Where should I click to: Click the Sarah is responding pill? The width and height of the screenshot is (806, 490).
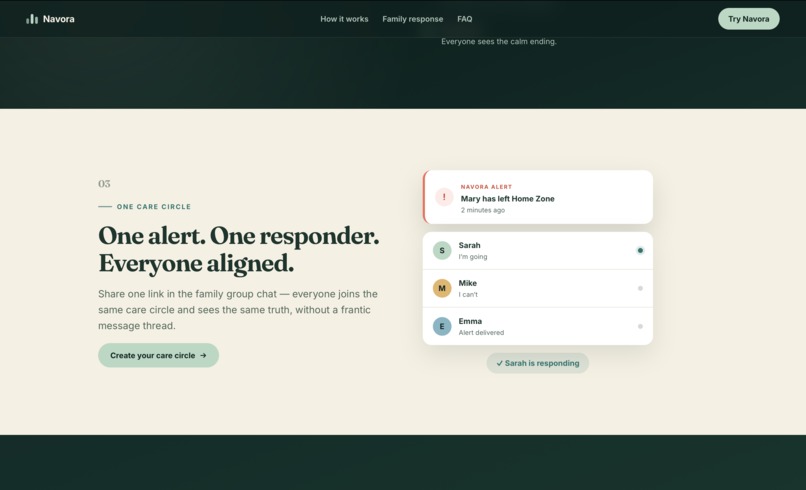coord(537,363)
